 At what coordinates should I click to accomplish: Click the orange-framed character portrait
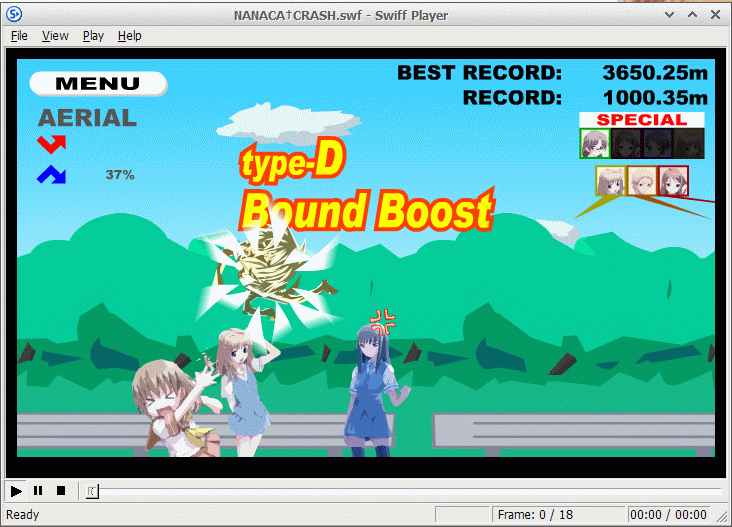click(x=642, y=181)
